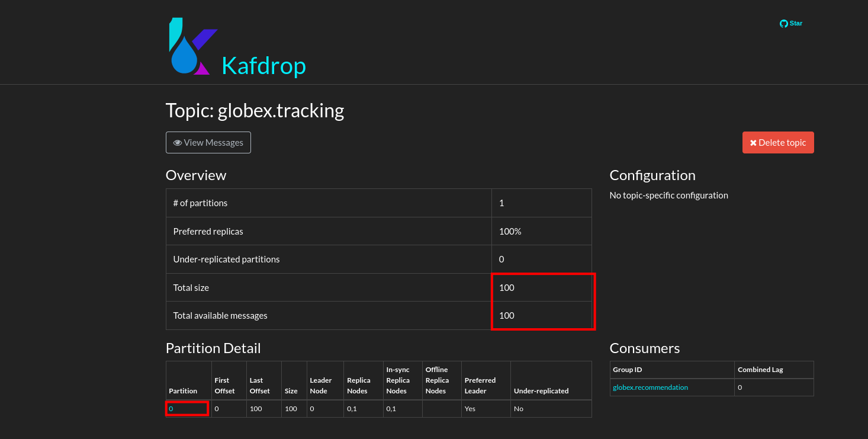
Task: Click the Delete topic button
Action: pos(778,143)
